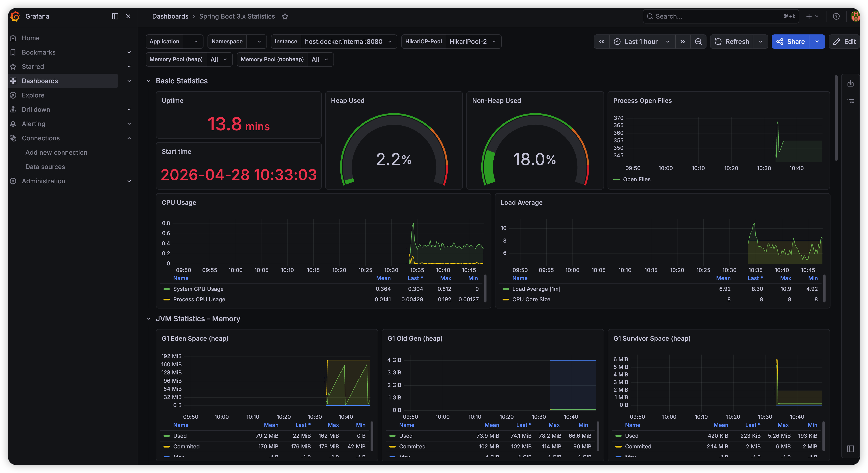Screen dimensions: 868x473
Task: Click the Grafana logo
Action: click(15, 16)
